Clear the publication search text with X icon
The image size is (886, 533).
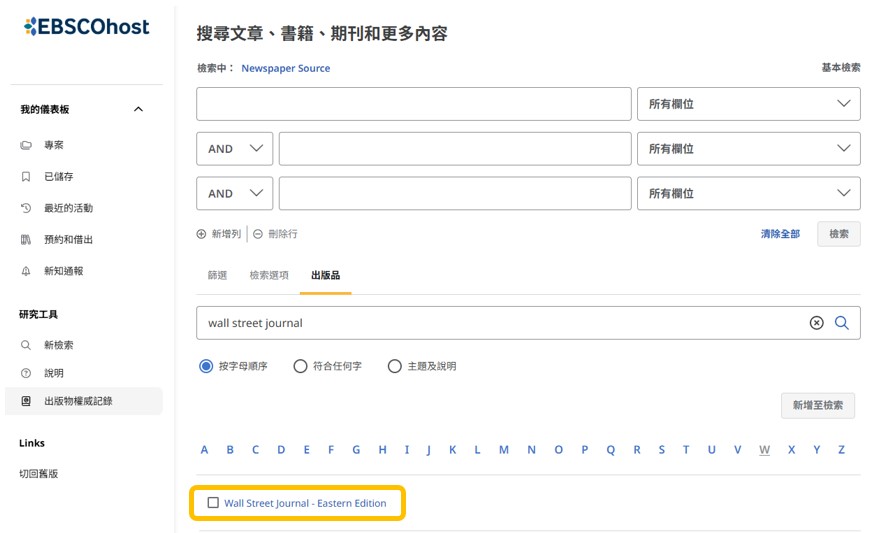click(816, 323)
